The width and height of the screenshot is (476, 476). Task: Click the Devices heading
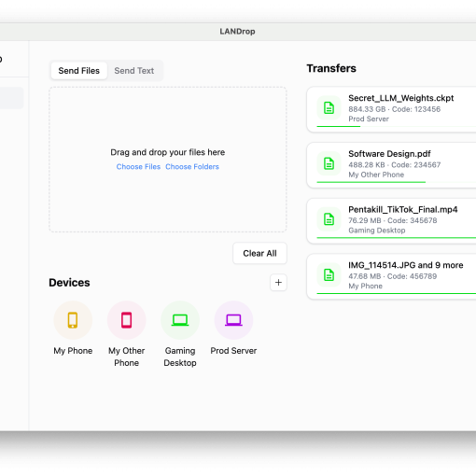click(69, 283)
